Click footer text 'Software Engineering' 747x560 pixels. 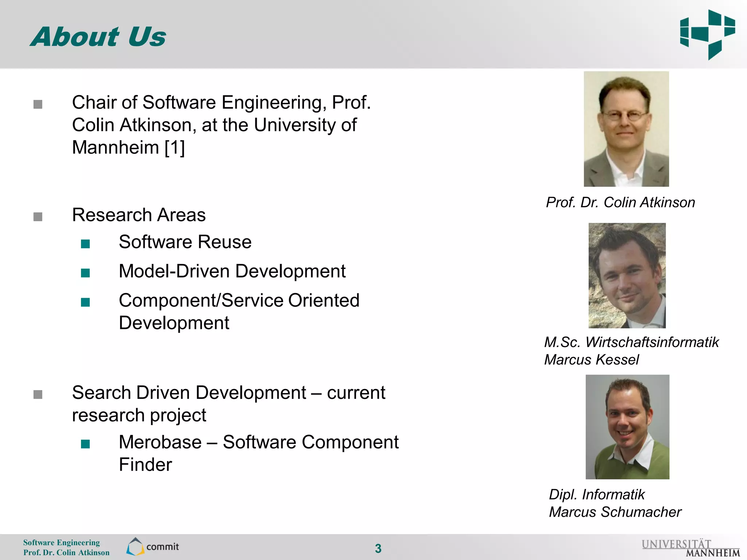[x=61, y=542]
